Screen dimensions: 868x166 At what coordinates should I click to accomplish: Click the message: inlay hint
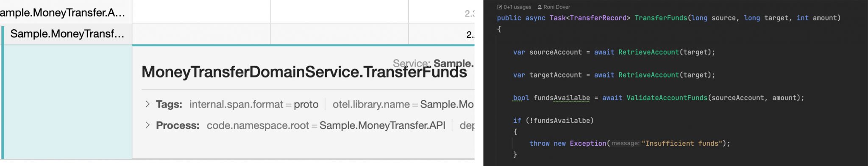coord(626,144)
